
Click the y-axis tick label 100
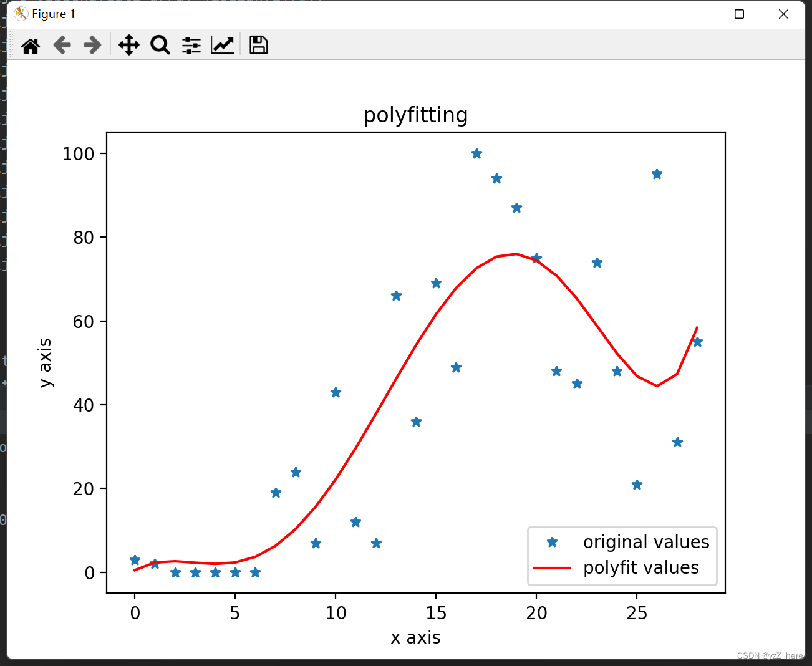click(x=78, y=154)
